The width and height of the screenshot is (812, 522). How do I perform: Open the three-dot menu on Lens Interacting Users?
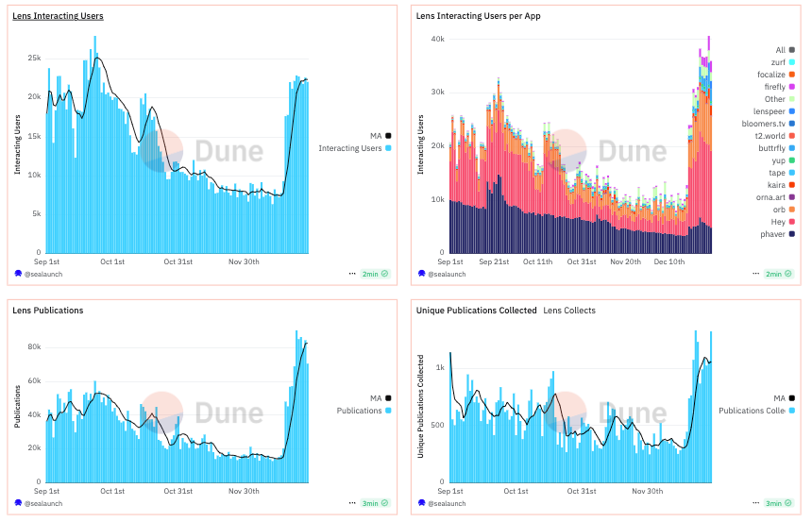(352, 274)
